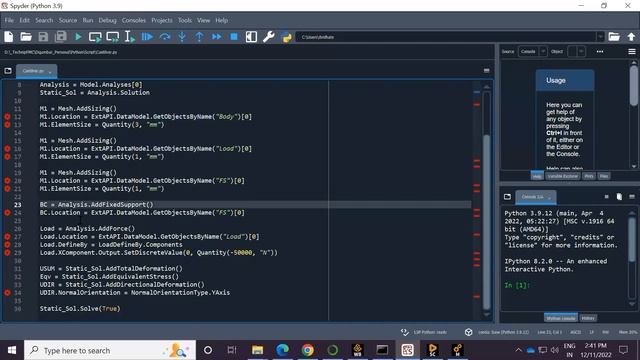Toggle the breakpoint on line 24

pyautogui.click(x=7, y=213)
